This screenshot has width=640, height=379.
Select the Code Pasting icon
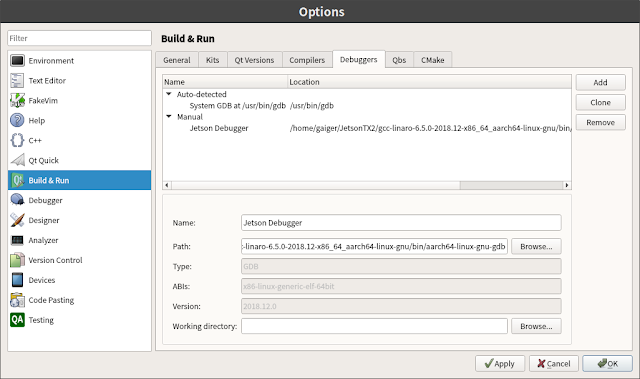click(17, 300)
